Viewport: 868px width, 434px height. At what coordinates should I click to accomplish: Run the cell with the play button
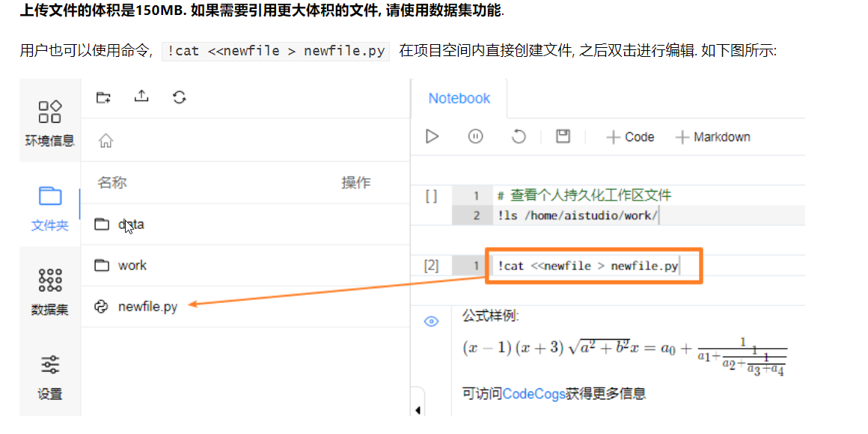[431, 136]
